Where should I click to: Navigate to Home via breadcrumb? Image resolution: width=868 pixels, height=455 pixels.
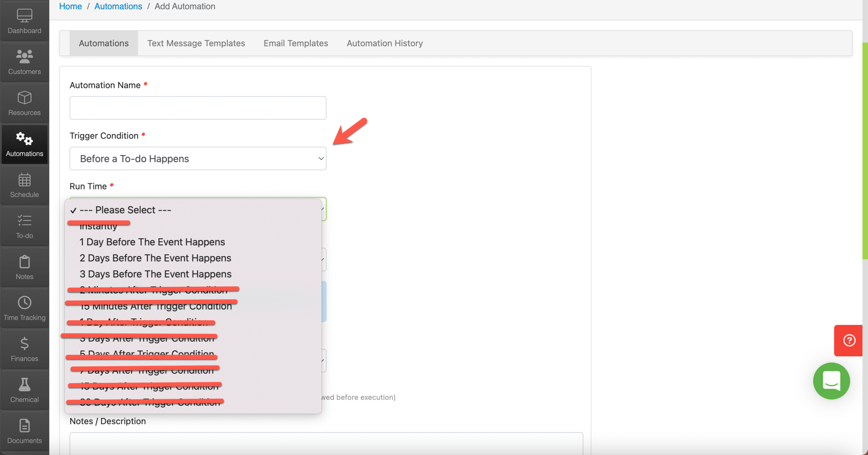coord(70,6)
